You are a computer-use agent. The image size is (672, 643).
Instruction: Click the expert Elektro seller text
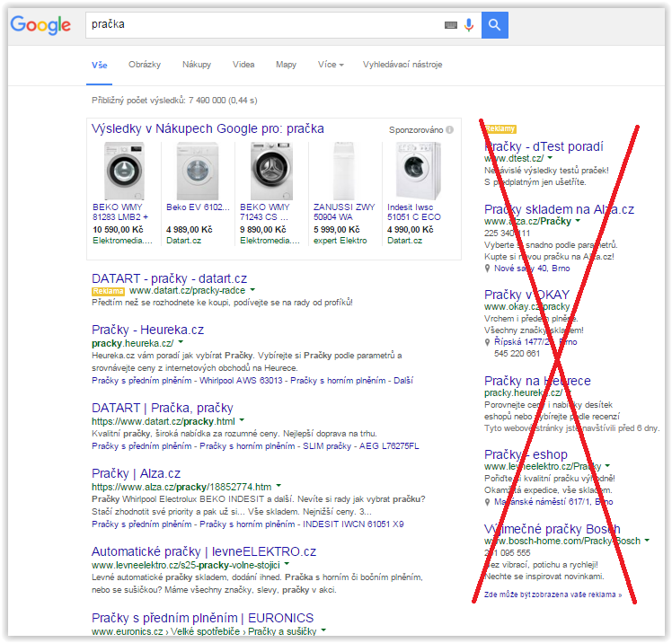pos(340,241)
